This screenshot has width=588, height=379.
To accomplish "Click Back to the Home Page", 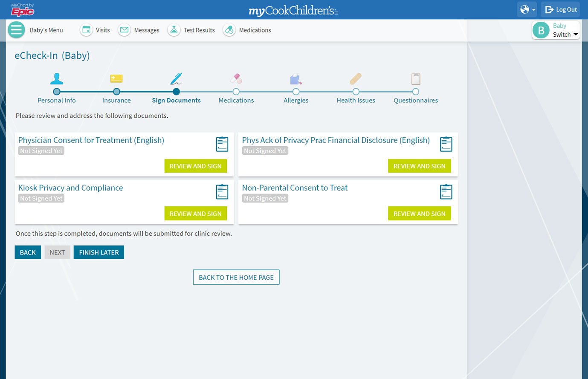I will [x=236, y=277].
